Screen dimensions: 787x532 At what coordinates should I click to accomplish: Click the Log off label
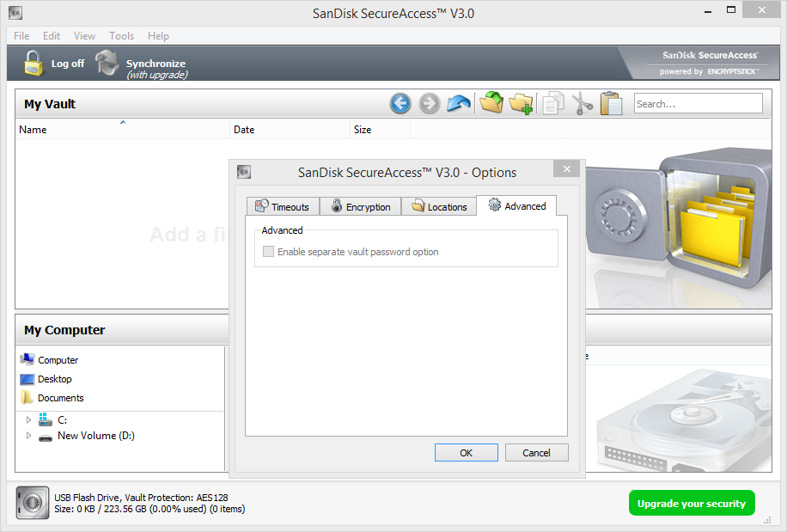click(68, 64)
